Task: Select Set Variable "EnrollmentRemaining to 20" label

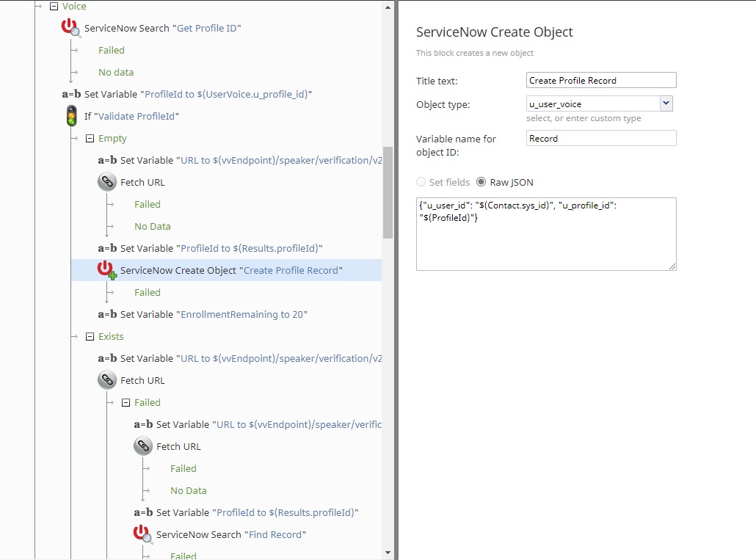Action: point(214,314)
